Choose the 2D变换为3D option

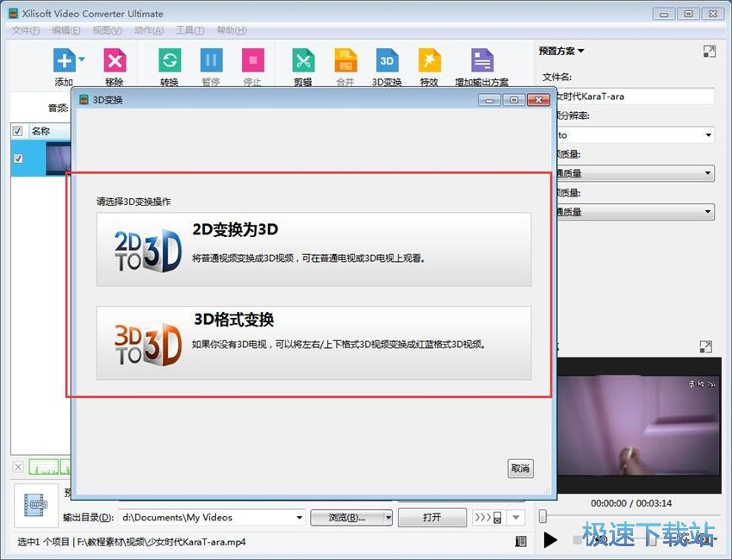pyautogui.click(x=313, y=249)
